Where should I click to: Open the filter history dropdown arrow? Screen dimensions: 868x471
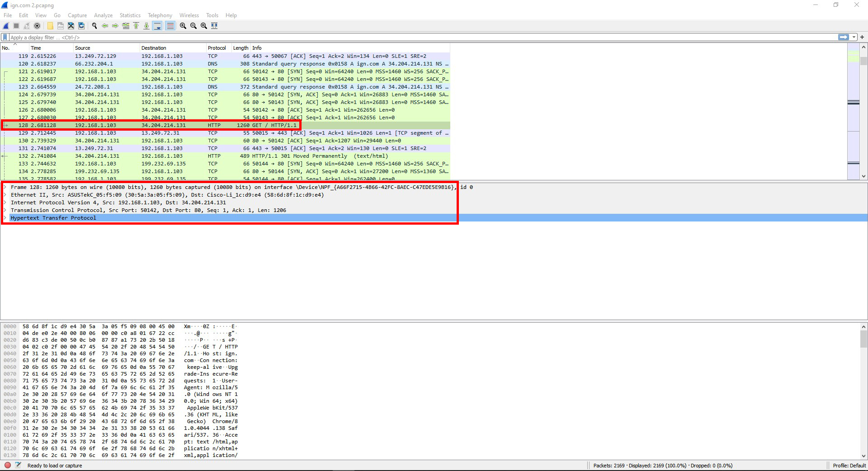coord(854,38)
